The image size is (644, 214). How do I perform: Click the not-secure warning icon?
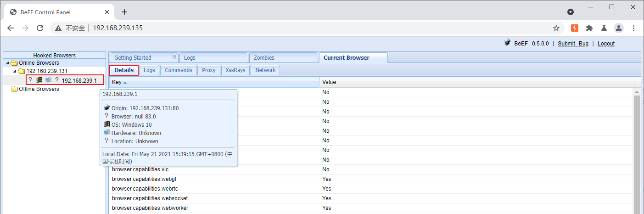point(58,28)
